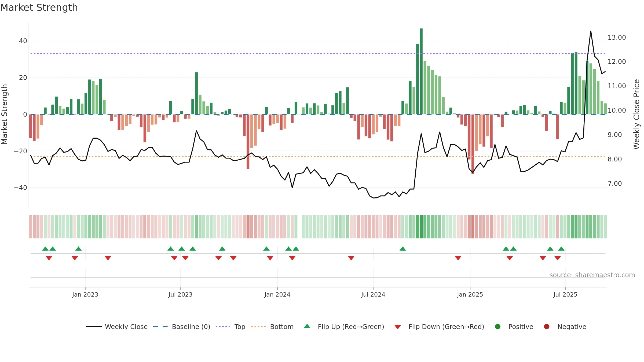Image resolution: width=644 pixels, height=362 pixels.
Task: Click the vertical Market Strength axis title
Action: click(4, 114)
